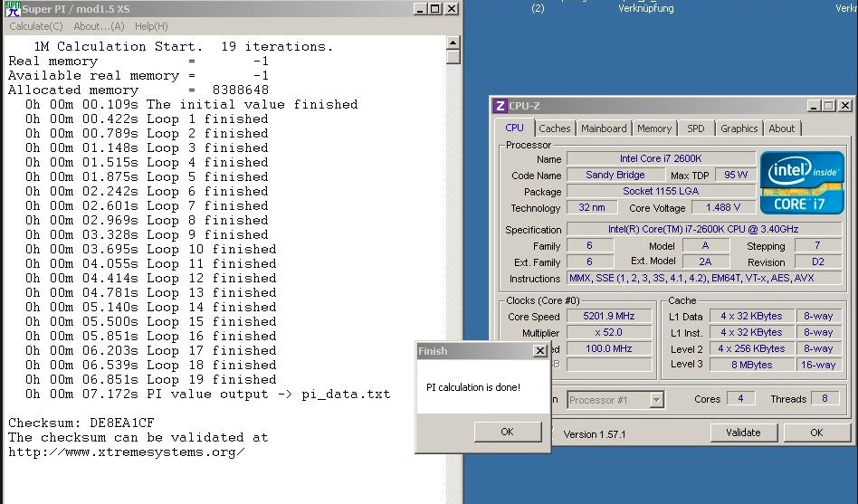Open the Calculate(C) menu in Super PI

[x=36, y=26]
